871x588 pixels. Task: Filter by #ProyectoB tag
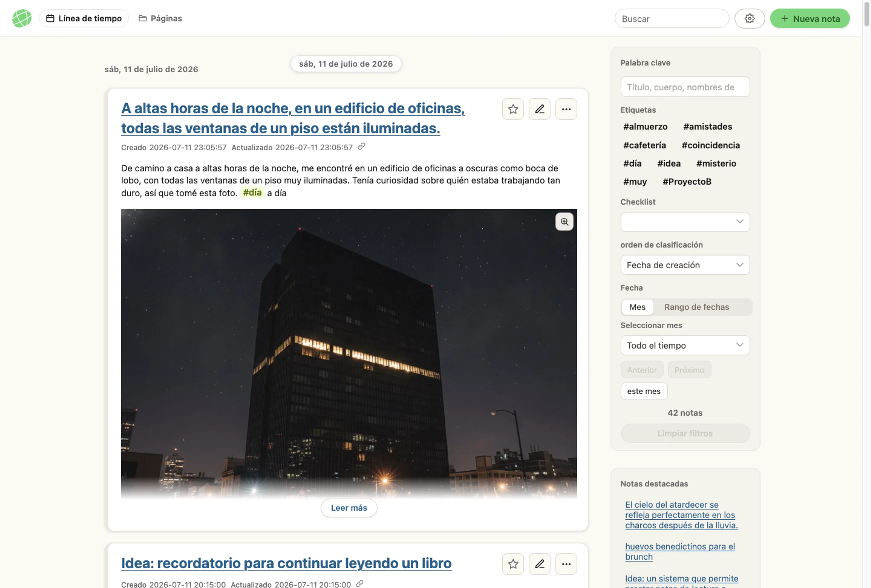tap(687, 182)
